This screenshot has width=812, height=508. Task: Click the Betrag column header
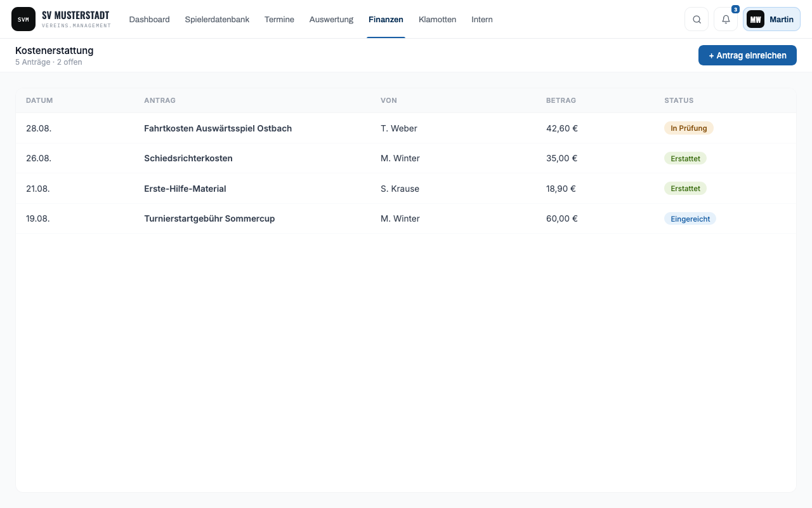point(561,100)
